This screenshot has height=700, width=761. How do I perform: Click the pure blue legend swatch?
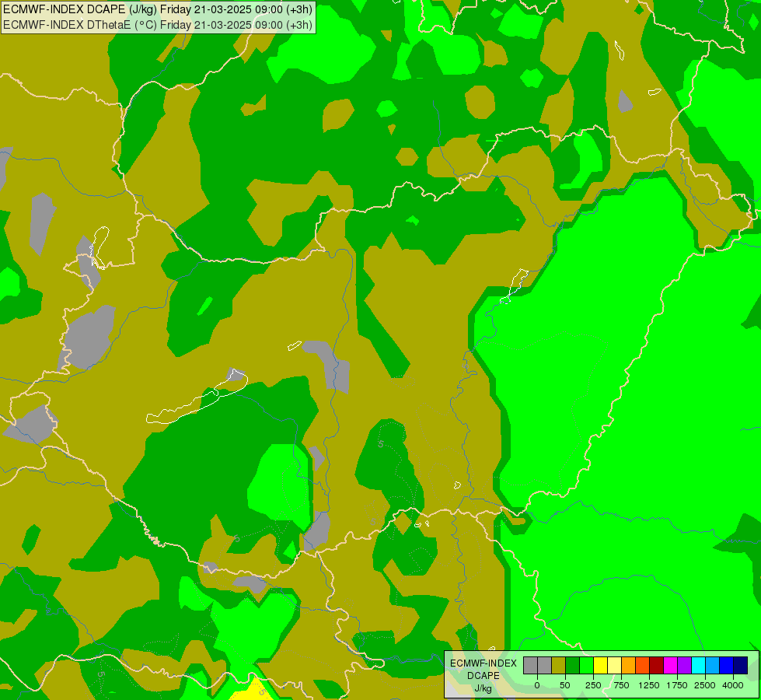coord(727,666)
